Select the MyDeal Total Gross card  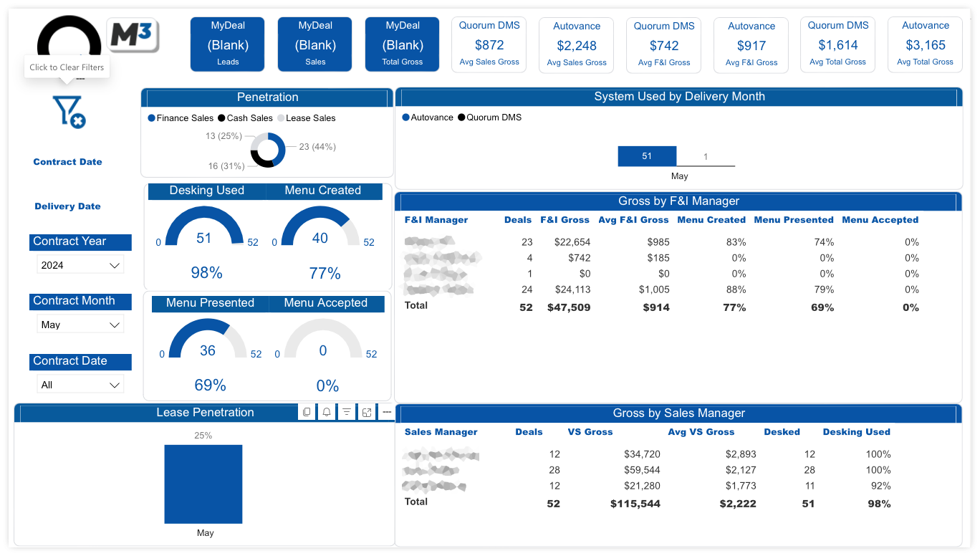coord(403,44)
